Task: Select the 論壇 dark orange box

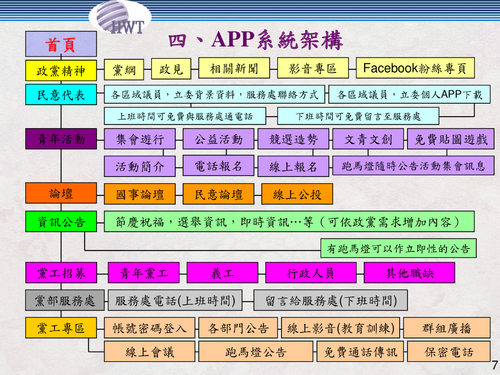Action: [61, 193]
